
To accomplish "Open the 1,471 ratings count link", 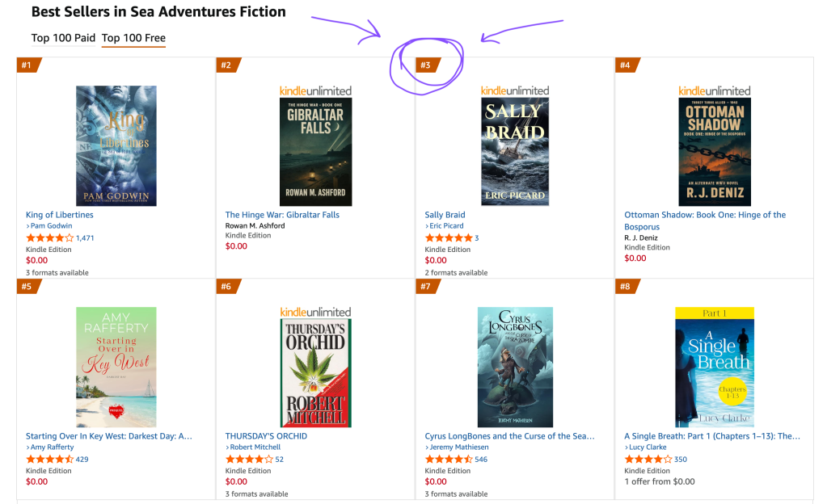I will [x=85, y=238].
